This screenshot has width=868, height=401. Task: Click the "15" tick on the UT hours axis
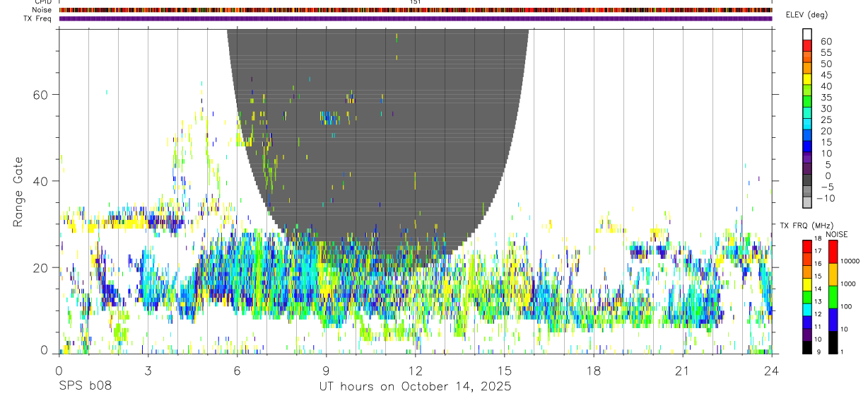tap(505, 371)
